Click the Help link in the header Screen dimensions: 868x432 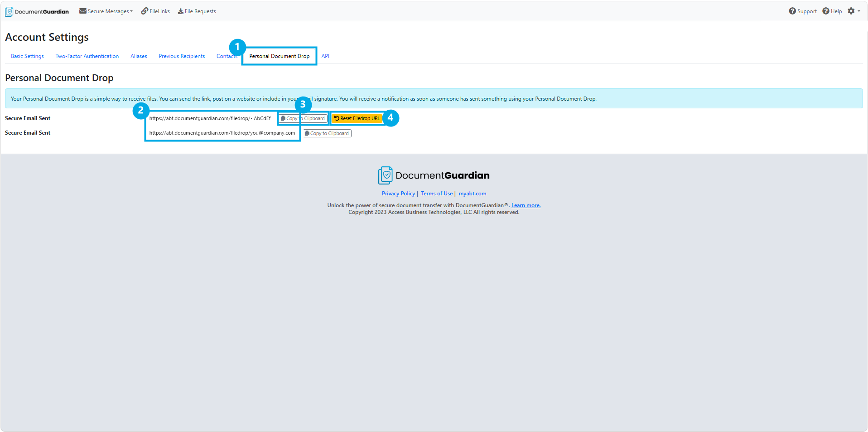832,11
